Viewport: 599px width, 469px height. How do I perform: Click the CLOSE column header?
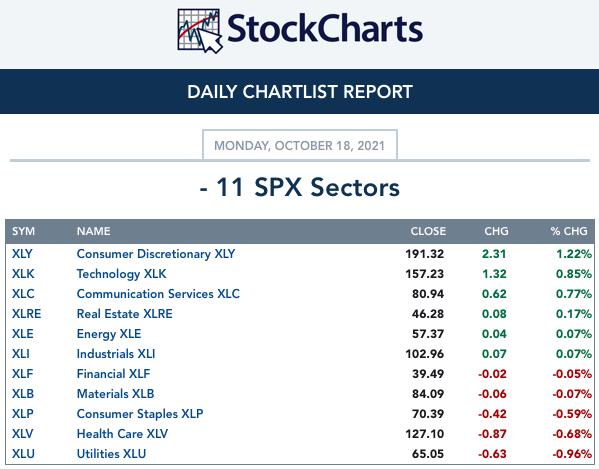pos(428,231)
